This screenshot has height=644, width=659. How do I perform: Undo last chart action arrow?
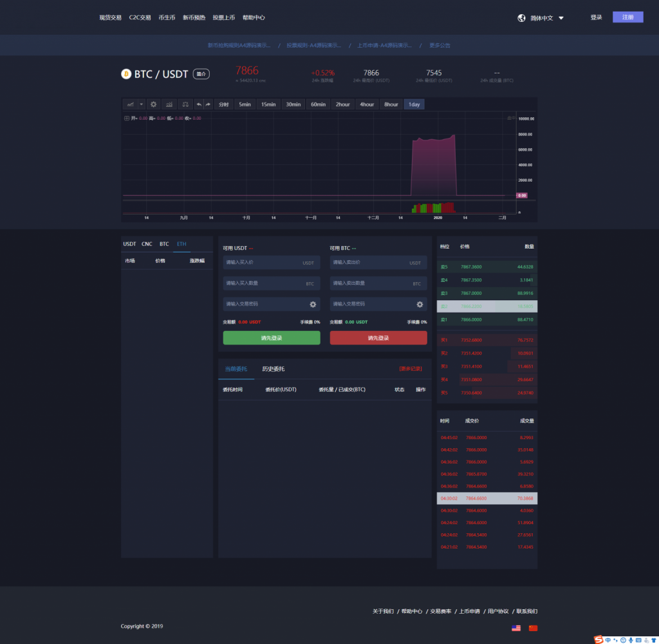(x=199, y=104)
